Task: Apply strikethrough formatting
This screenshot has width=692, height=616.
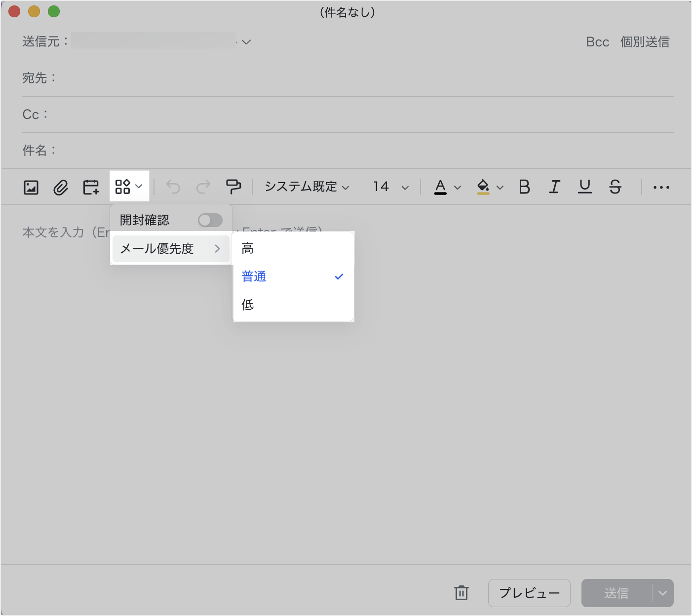Action: (615, 187)
